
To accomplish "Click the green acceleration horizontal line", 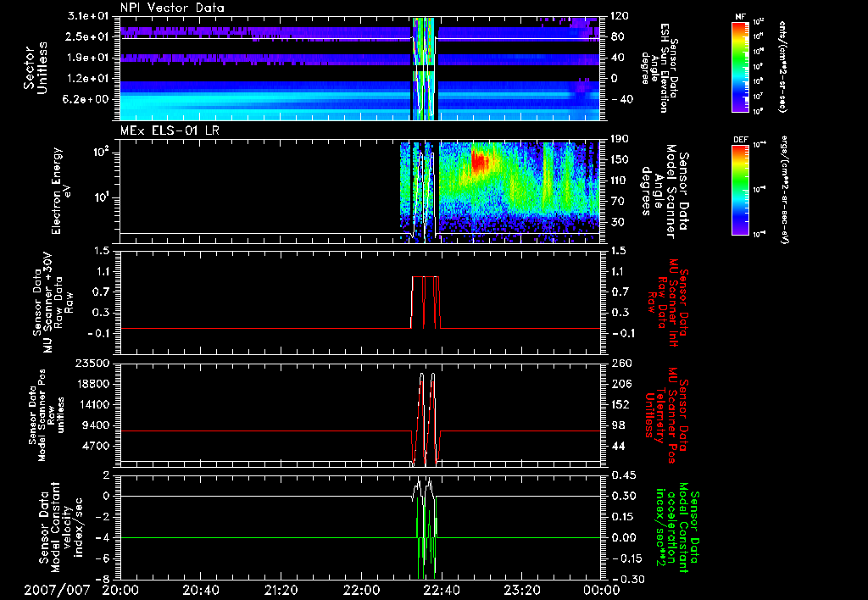I will [x=254, y=537].
